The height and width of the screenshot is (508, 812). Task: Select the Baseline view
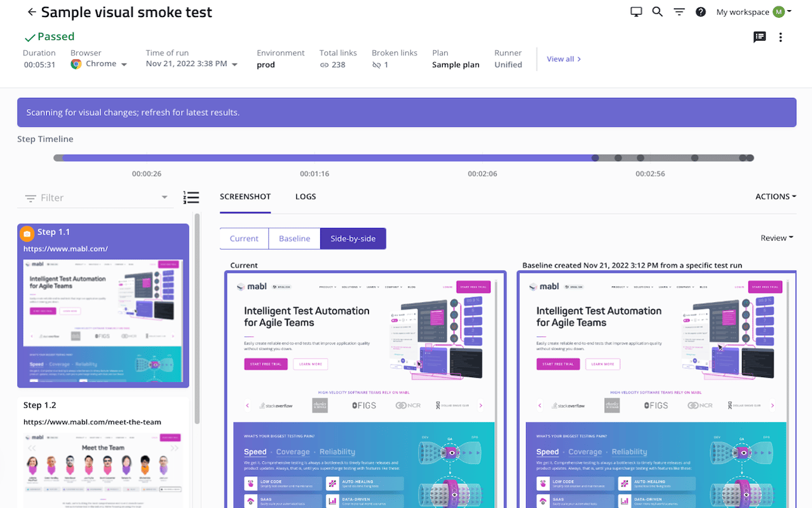pos(294,238)
